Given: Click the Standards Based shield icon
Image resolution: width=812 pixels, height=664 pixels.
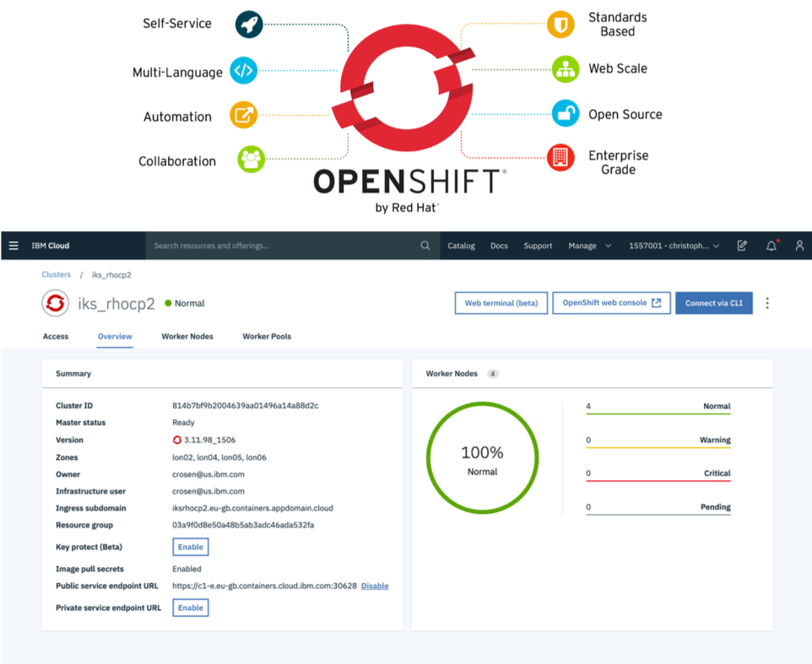Looking at the screenshot, I should click(560, 24).
